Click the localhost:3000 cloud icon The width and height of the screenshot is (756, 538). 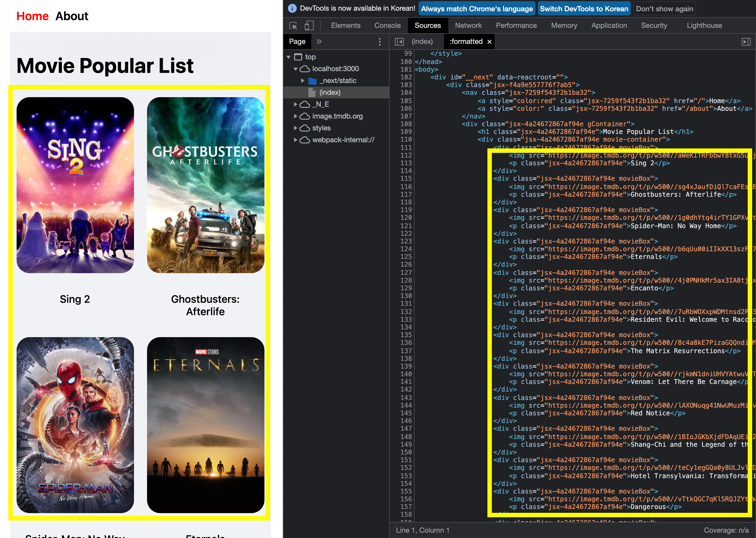click(304, 69)
